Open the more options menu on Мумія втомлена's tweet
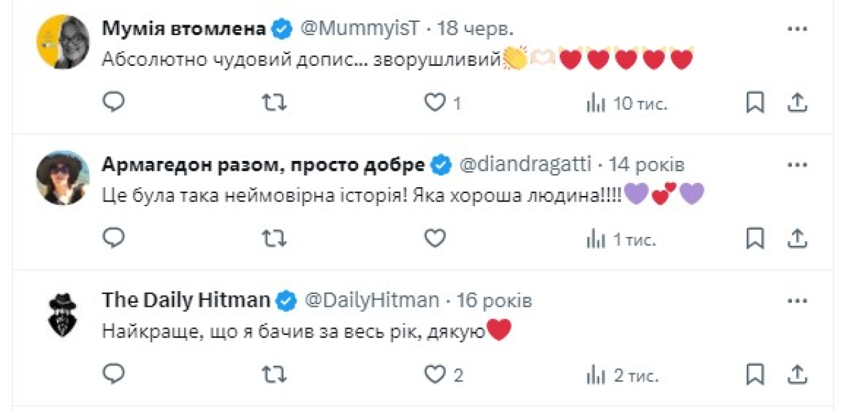Screen dimensions: 868x411 point(796,27)
